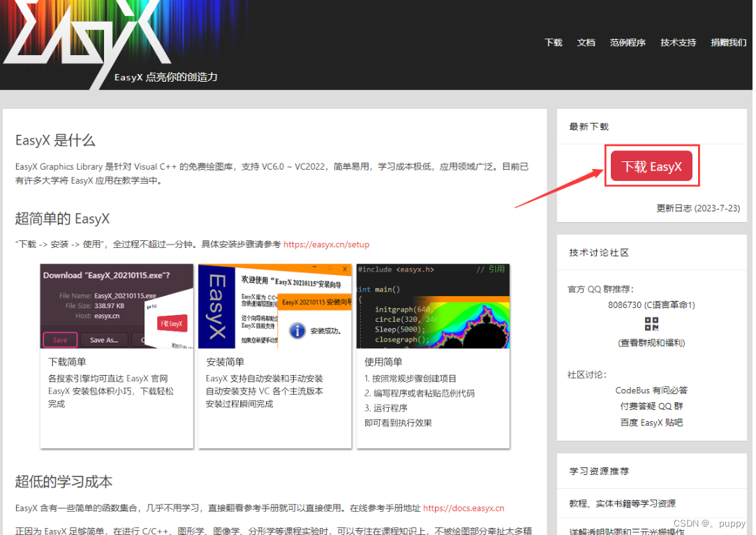The width and height of the screenshot is (756, 535).
Task: Click the easyx.h code sample thumbnail
Action: 433,306
